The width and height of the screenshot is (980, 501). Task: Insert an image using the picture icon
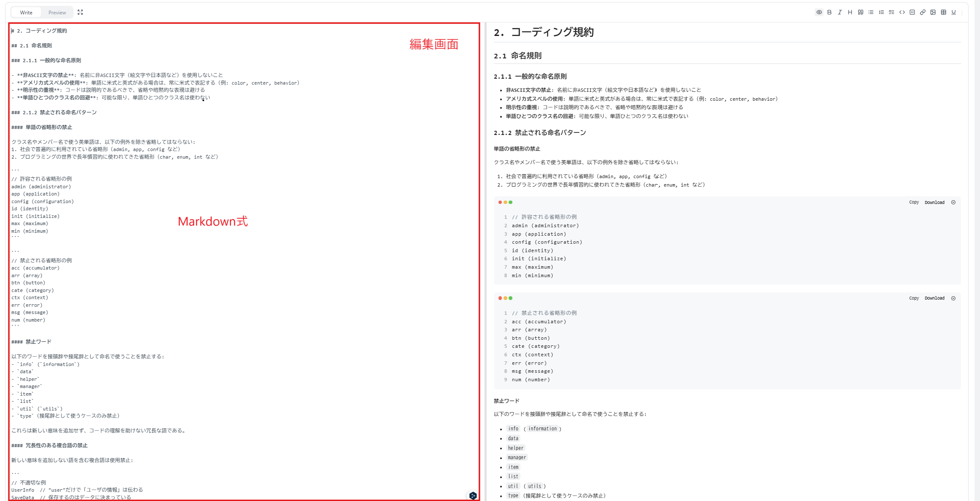pos(933,12)
